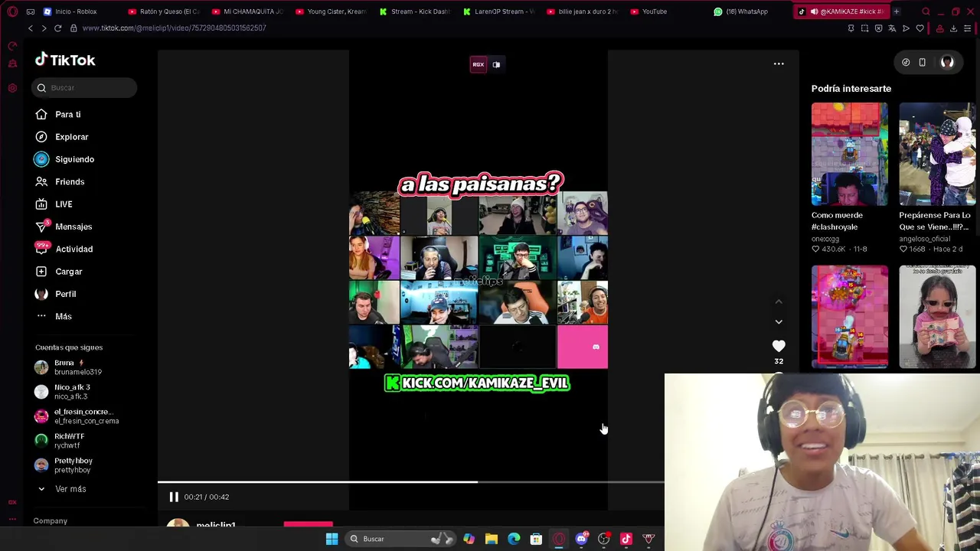
Task: Open the Company footer link
Action: 51,521
